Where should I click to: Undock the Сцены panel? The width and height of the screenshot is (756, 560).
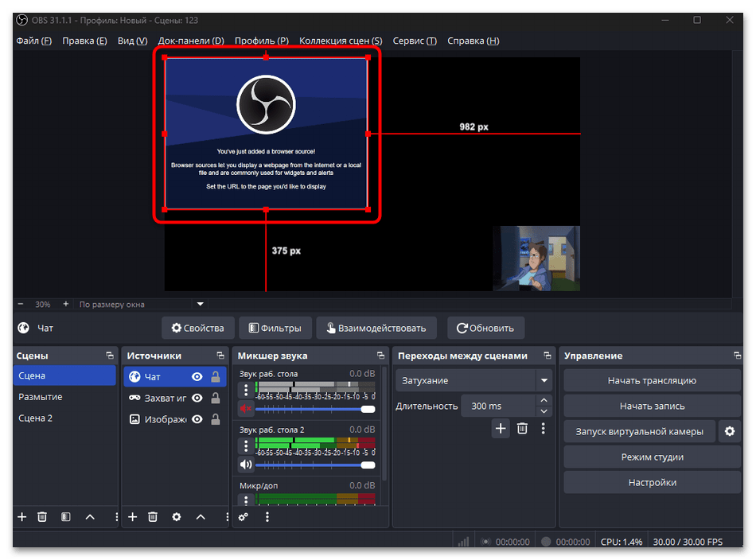tap(110, 356)
